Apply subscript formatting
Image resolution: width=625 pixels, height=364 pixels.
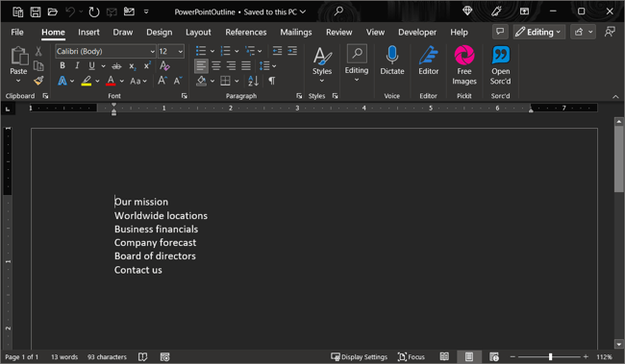click(x=133, y=65)
